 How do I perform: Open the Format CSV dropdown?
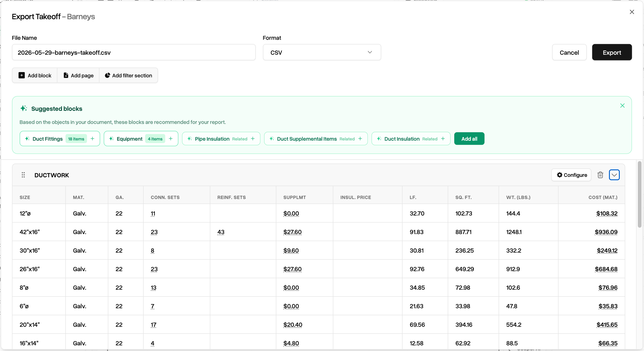[x=322, y=52]
